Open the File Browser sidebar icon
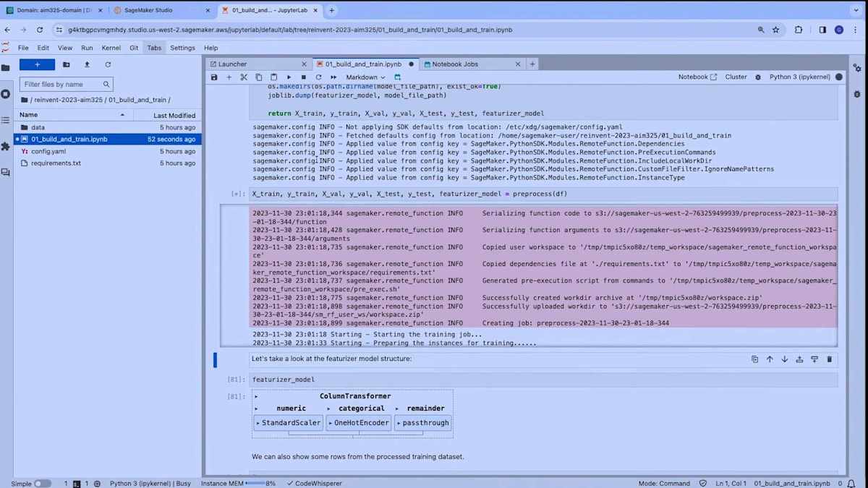This screenshot has height=488, width=868. tap(6, 68)
